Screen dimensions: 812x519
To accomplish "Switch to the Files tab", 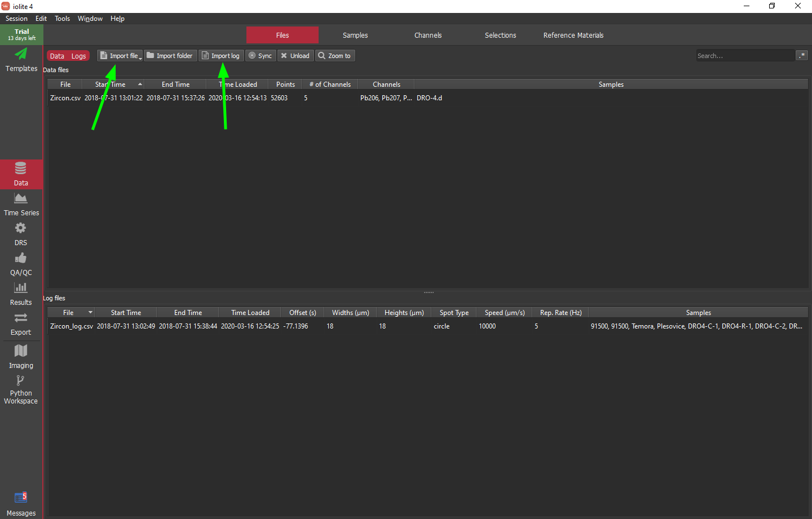I will click(283, 35).
